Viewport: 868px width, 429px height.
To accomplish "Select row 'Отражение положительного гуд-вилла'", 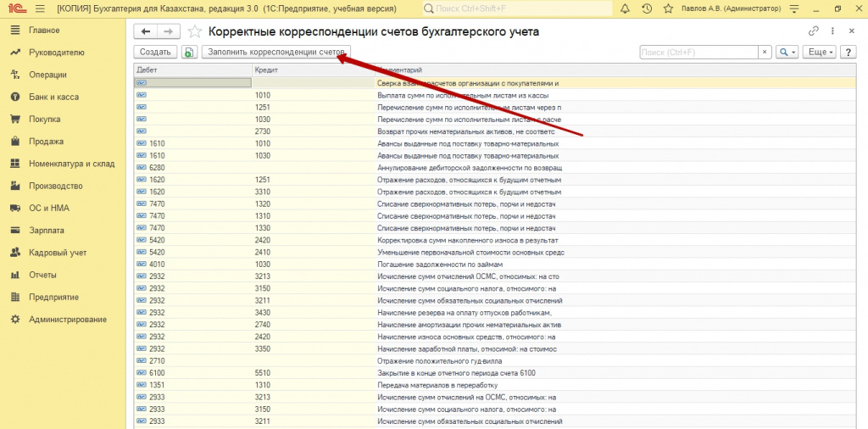I will click(495, 361).
